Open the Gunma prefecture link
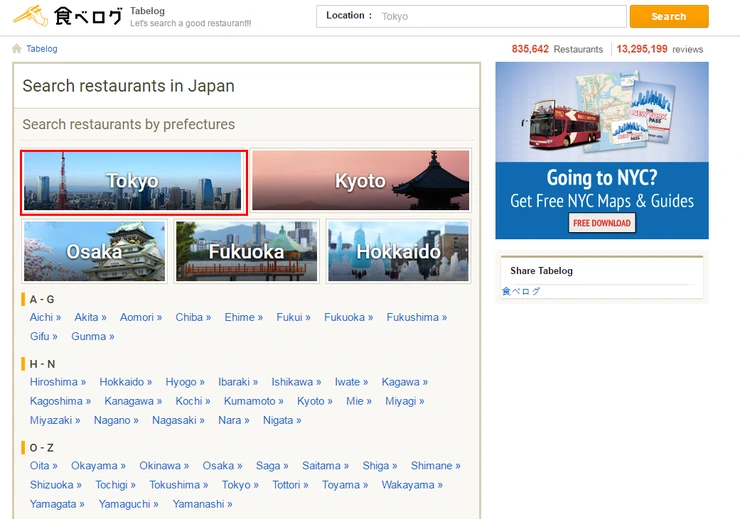 coord(92,336)
